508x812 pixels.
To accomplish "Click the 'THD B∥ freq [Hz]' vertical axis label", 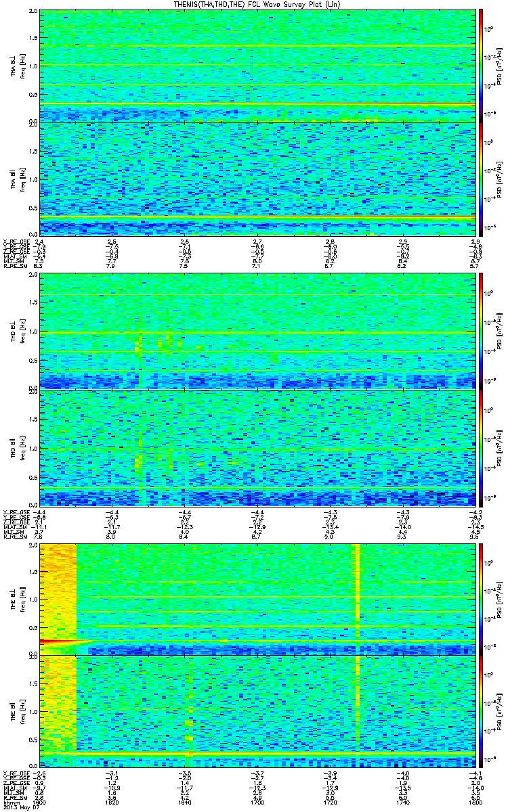I will [18, 448].
